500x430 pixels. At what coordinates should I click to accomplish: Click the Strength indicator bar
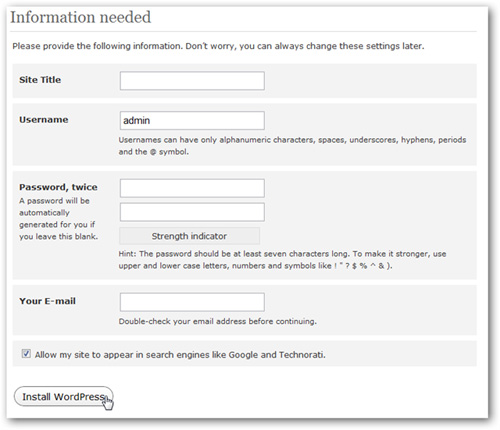(189, 236)
